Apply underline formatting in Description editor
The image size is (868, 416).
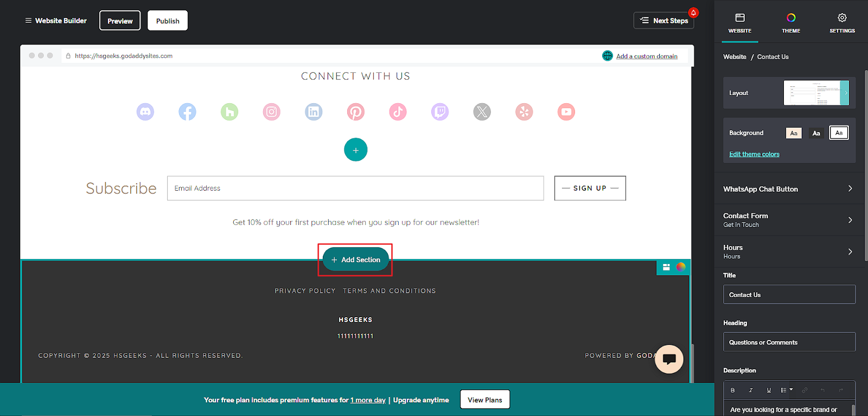769,390
